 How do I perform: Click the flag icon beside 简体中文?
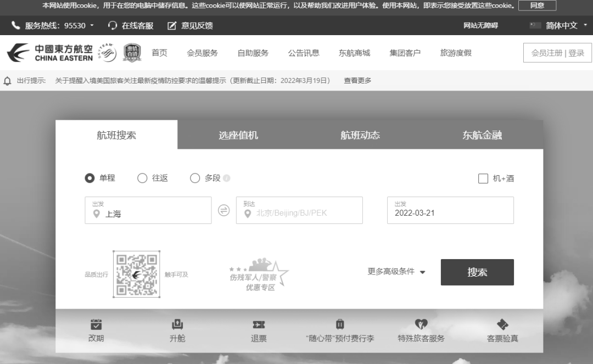535,25
